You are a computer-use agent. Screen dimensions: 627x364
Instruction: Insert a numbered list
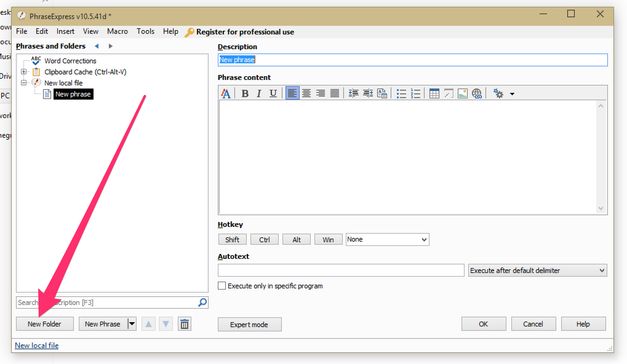415,93
